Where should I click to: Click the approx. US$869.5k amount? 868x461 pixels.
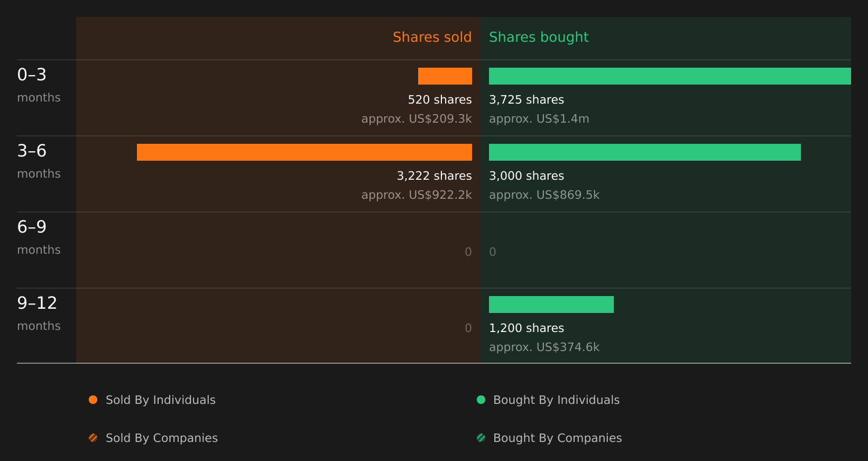tap(544, 195)
